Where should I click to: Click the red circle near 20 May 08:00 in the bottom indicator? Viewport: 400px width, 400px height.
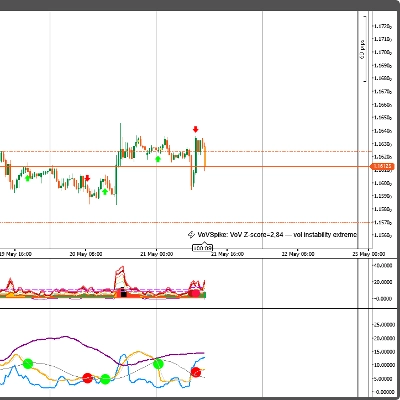pyautogui.click(x=87, y=378)
